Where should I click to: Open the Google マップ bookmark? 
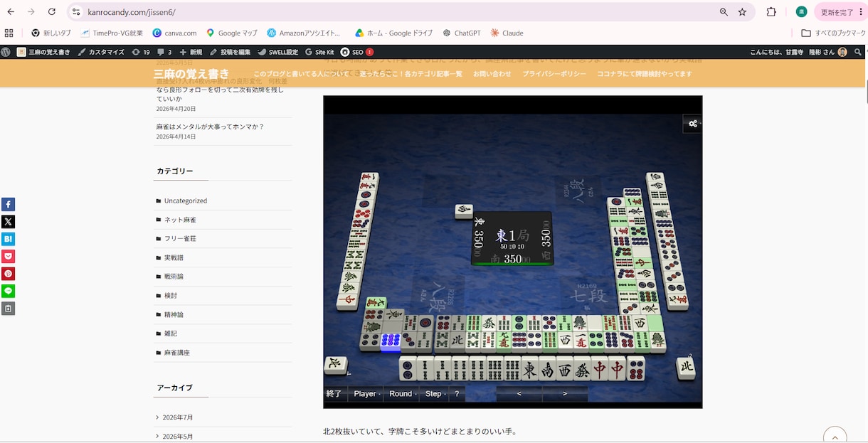pyautogui.click(x=232, y=33)
